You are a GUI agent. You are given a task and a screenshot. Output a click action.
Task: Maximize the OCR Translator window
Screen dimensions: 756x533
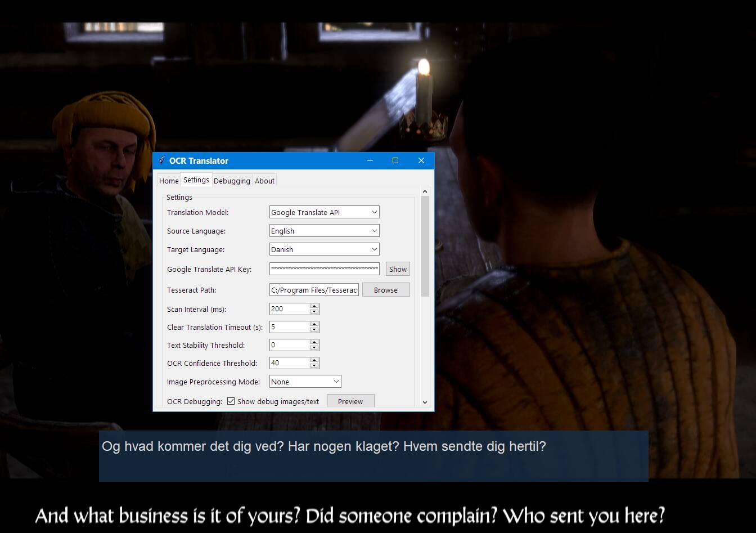click(395, 160)
